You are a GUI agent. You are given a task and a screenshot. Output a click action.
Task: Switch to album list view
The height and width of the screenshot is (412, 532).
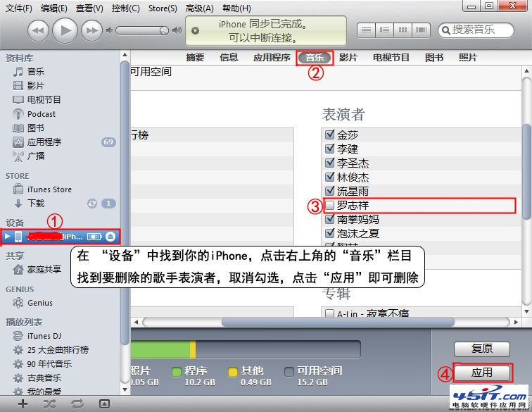point(384,30)
